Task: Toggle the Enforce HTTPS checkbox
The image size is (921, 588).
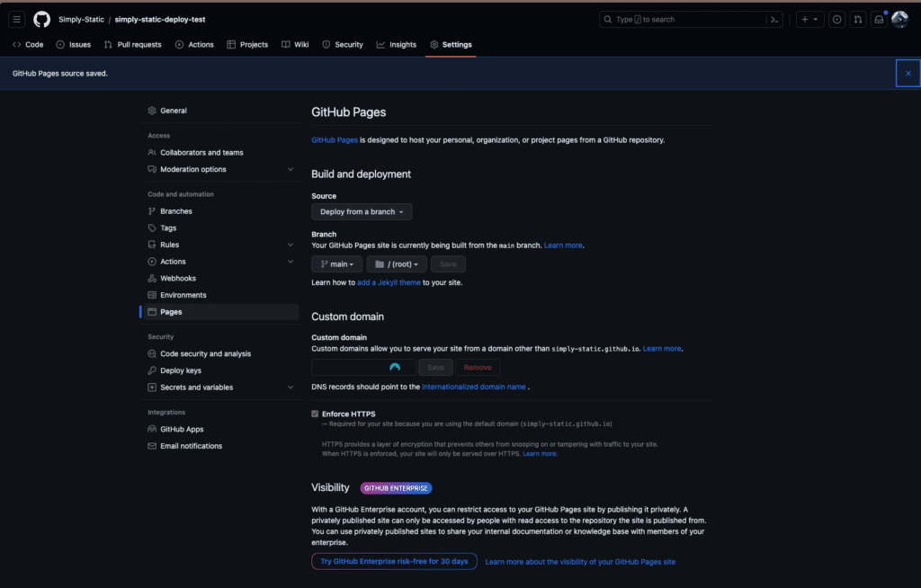Action: (315, 414)
